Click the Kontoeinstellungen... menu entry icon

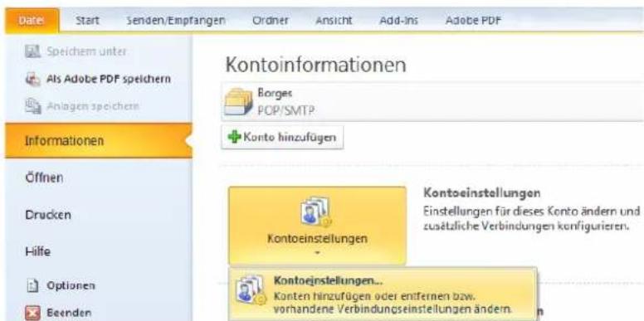(251, 289)
